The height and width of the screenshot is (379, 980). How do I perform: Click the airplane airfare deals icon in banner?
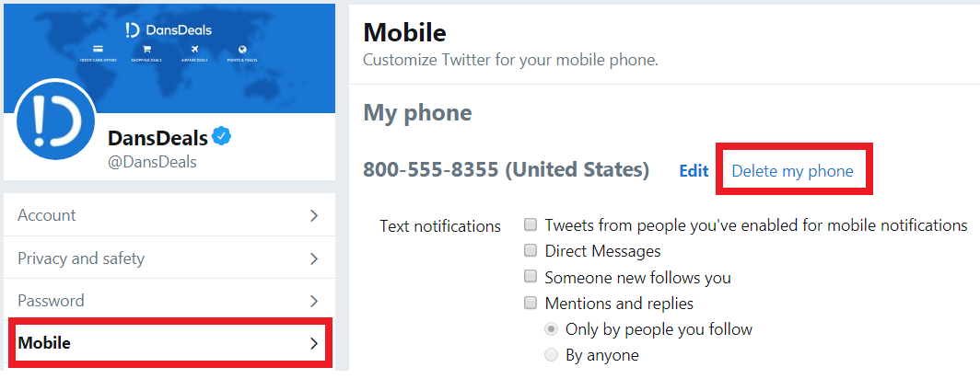(194, 49)
